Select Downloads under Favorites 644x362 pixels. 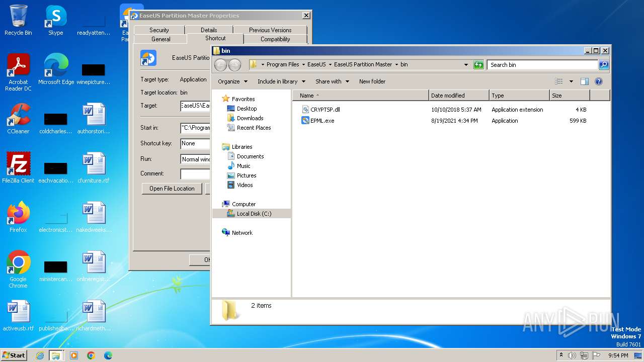pyautogui.click(x=245, y=118)
